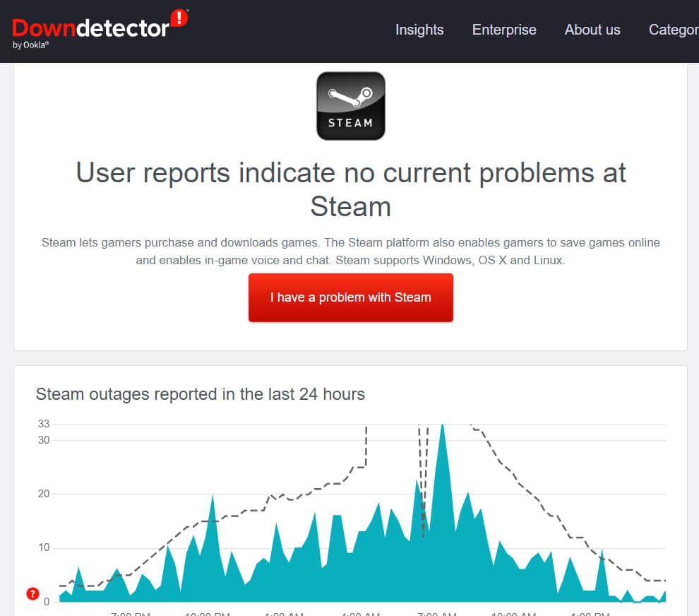
Task: Click the page headline about Steam problems
Action: [x=351, y=189]
